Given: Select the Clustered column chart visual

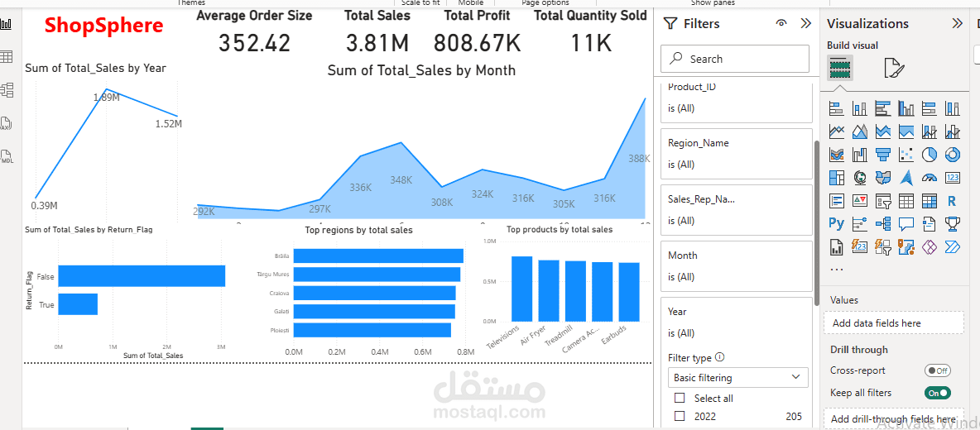Looking at the screenshot, I should (x=906, y=108).
